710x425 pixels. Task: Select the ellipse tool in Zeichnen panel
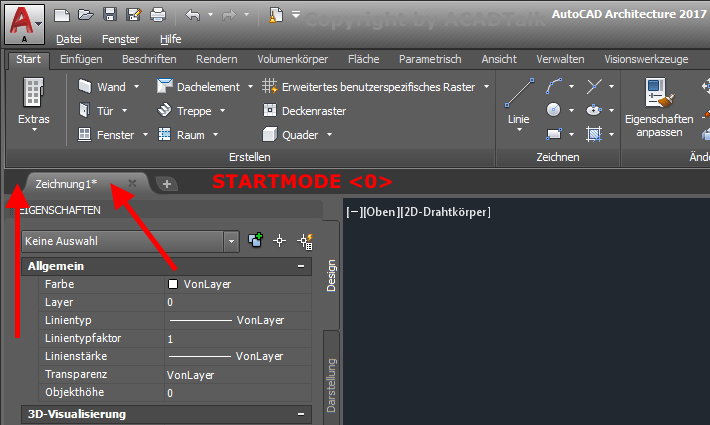point(594,110)
